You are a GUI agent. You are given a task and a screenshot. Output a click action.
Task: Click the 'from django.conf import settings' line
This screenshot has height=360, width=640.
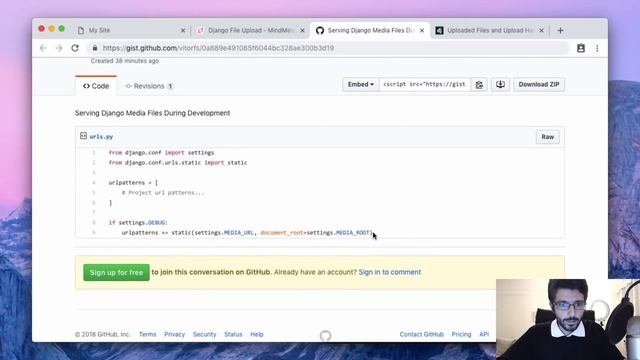click(x=161, y=153)
